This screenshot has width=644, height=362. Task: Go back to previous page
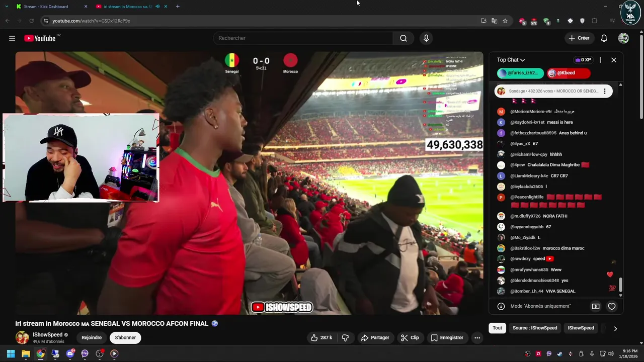coord(7,21)
